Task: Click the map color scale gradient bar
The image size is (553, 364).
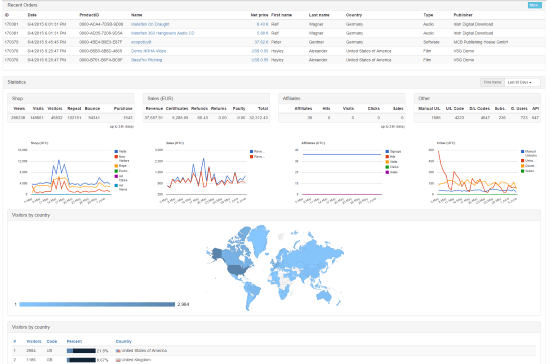Action: tap(97, 304)
